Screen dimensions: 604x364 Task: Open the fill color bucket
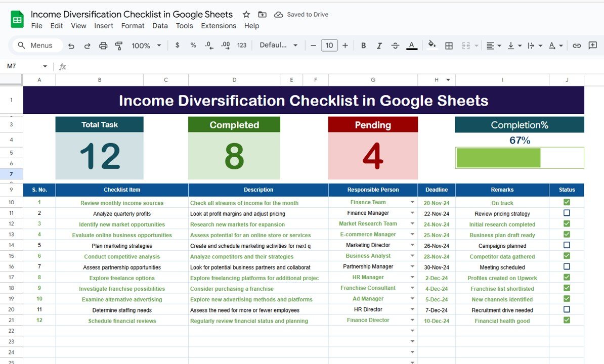432,44
